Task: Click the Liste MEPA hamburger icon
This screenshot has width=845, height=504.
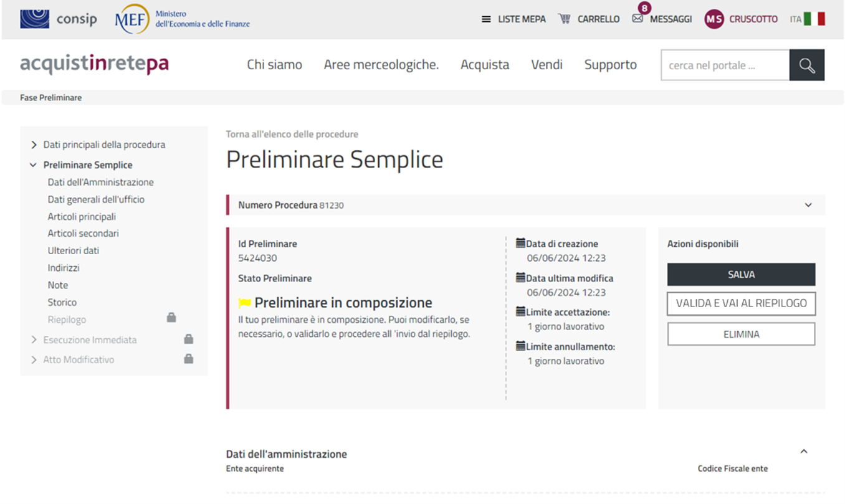Action: pos(486,19)
